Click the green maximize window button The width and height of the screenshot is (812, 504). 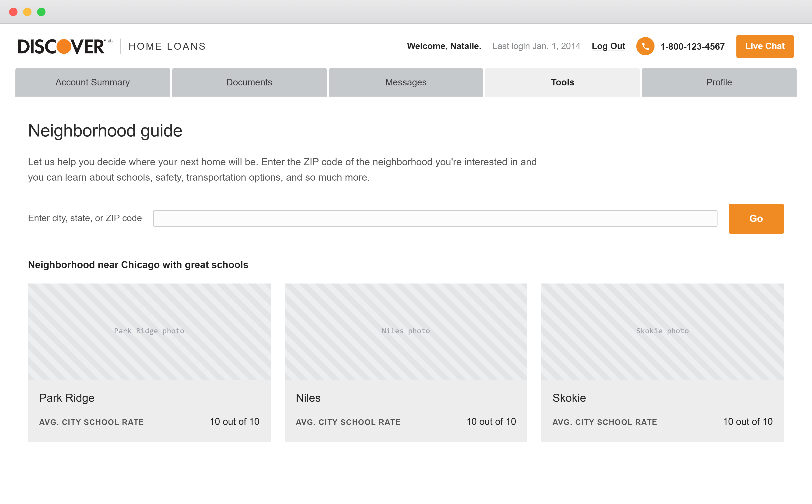(x=41, y=12)
